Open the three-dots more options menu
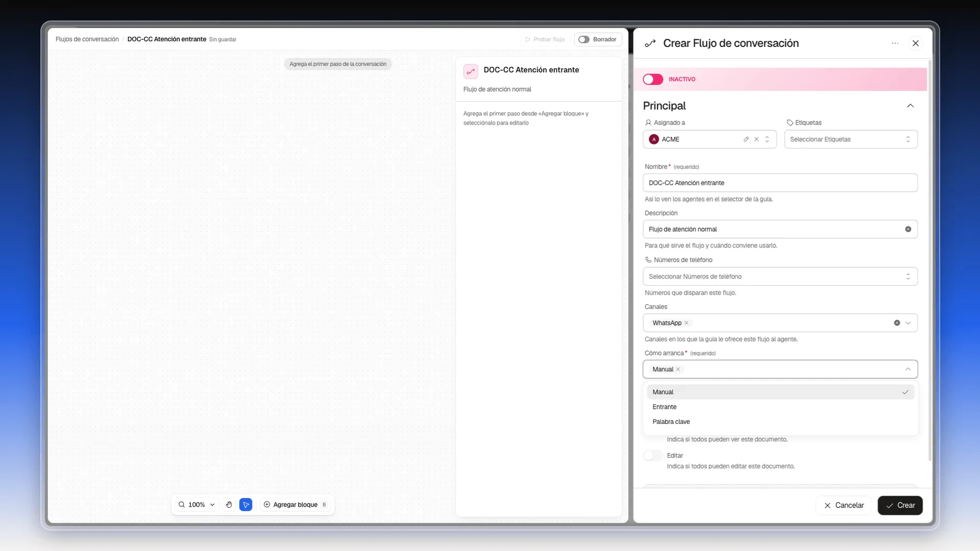The height and width of the screenshot is (551, 980). [x=895, y=43]
